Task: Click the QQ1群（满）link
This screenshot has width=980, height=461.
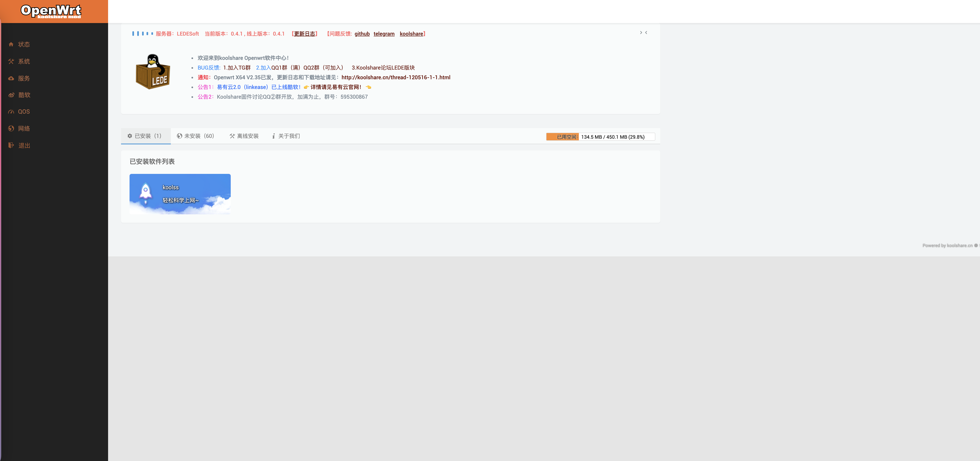Action: (286, 68)
